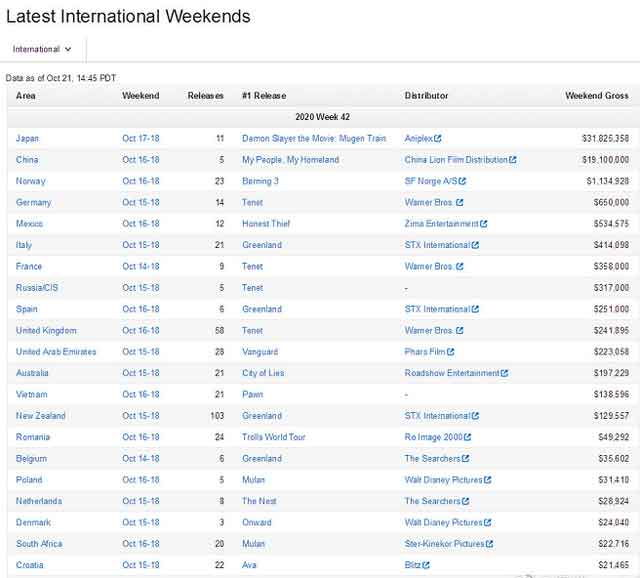The height and width of the screenshot is (578, 640).
Task: Open the Ava release link
Action: pyautogui.click(x=249, y=565)
